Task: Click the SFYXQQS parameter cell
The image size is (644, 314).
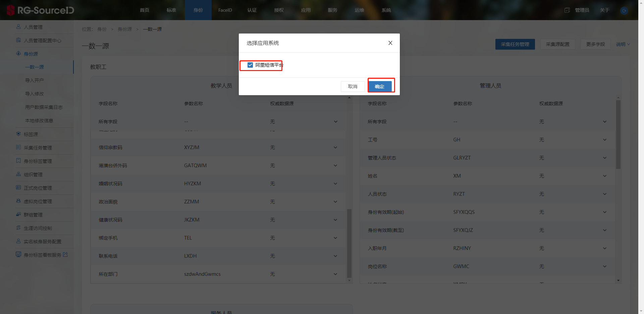Action: tap(464, 212)
